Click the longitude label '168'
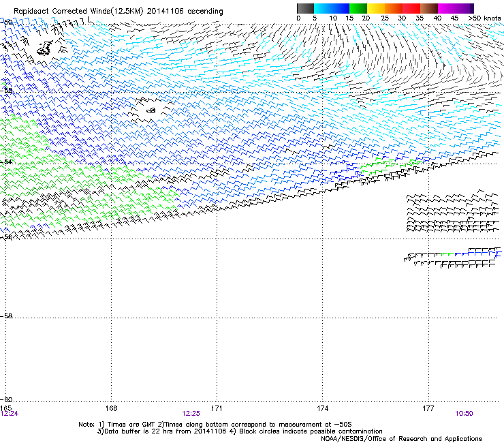 [x=111, y=408]
